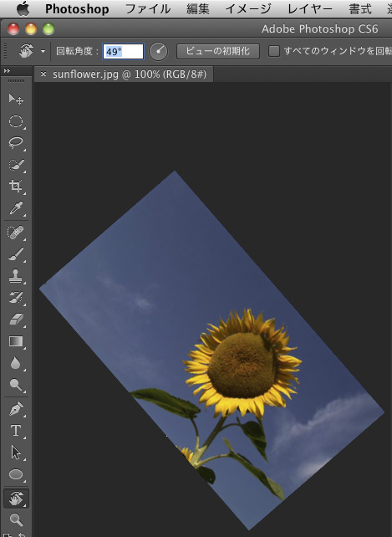Screen dimensions: 392x537
Task: Select the Zoom tool
Action: point(16,519)
